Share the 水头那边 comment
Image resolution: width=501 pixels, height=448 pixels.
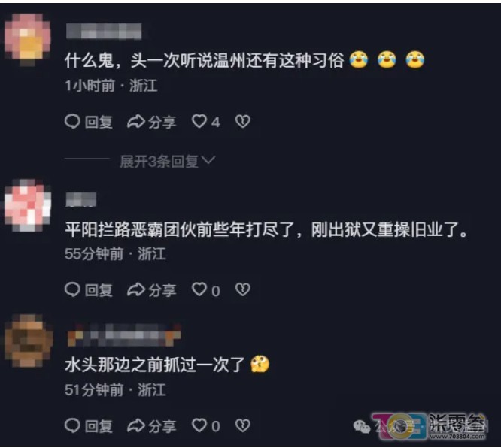pos(151,425)
